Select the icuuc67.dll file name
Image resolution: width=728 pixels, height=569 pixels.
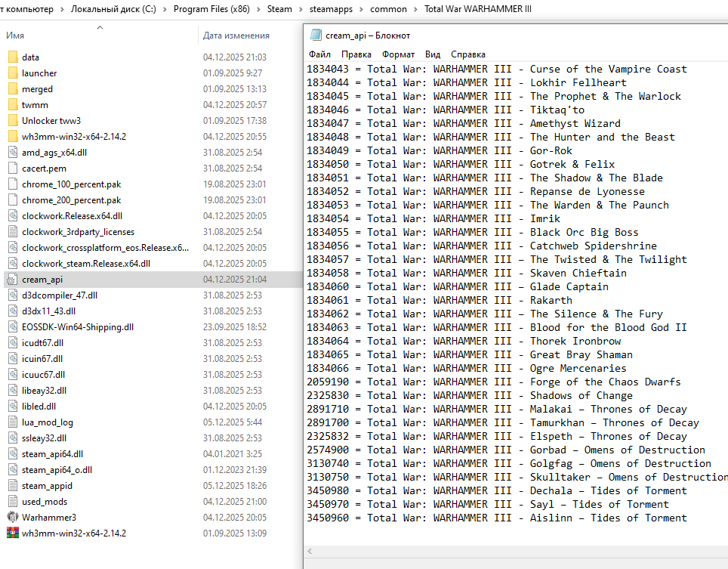click(x=43, y=374)
